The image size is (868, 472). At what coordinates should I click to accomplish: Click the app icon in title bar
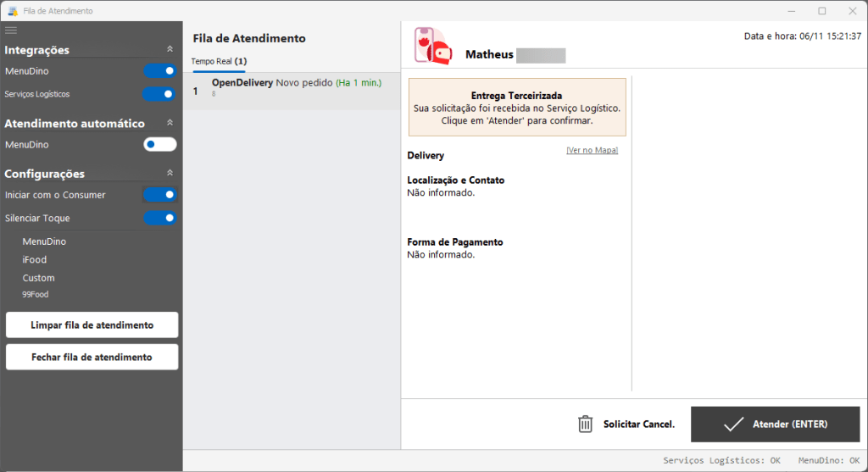tap(13, 11)
